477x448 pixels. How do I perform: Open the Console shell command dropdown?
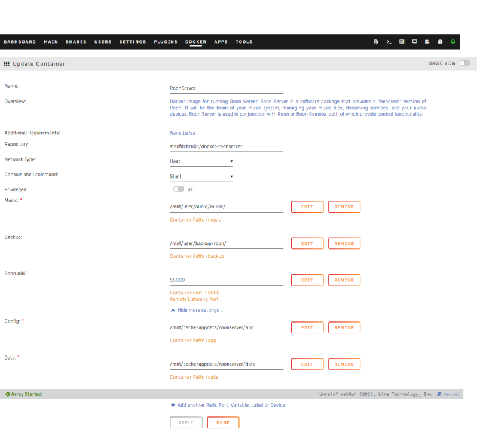201,177
